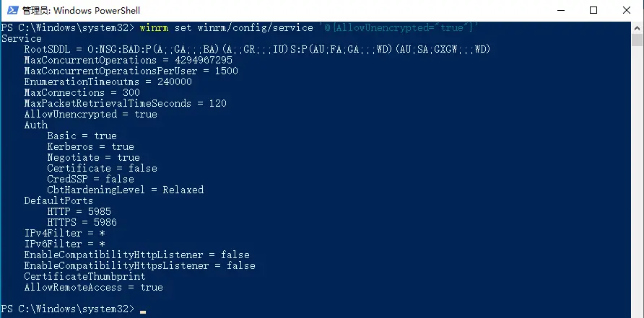This screenshot has width=644, height=318.
Task: Click the MaxConnections = 300 line
Action: pyautogui.click(x=82, y=92)
